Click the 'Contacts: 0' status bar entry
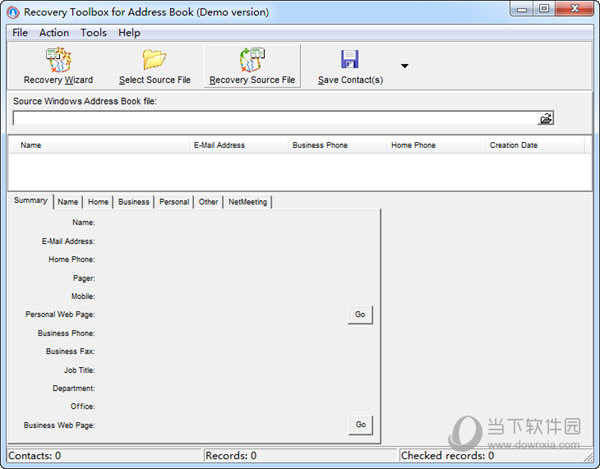Viewport: 600px width, 469px height. [x=34, y=456]
